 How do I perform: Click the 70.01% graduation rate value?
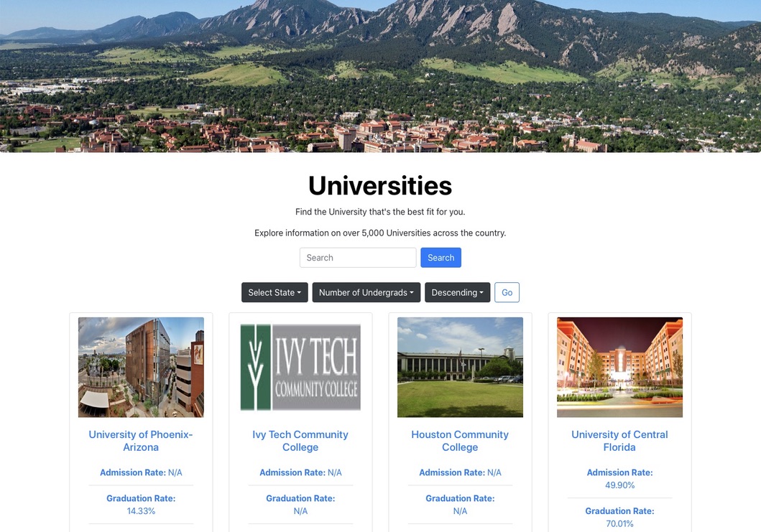click(619, 524)
